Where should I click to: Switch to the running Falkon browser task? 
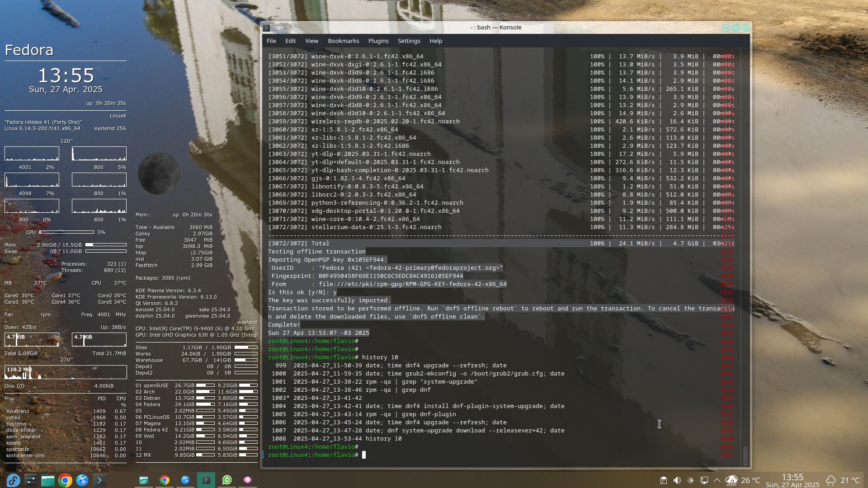[x=185, y=480]
